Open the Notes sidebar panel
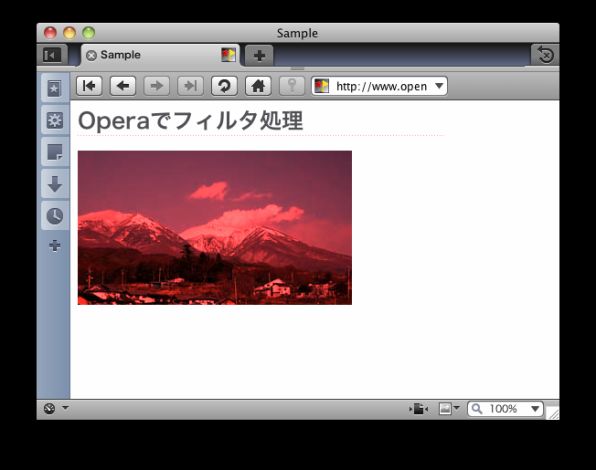596x470 pixels. [55, 152]
